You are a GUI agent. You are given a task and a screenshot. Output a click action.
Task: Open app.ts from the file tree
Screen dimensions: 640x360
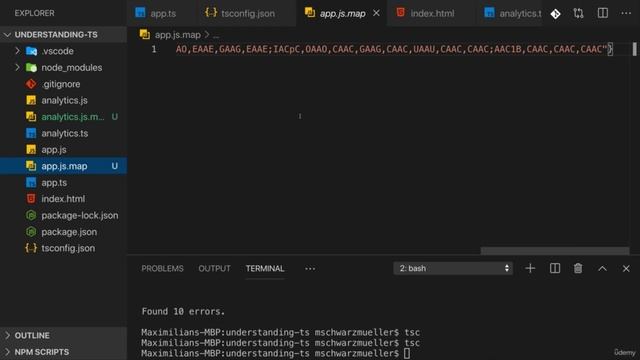point(63,182)
